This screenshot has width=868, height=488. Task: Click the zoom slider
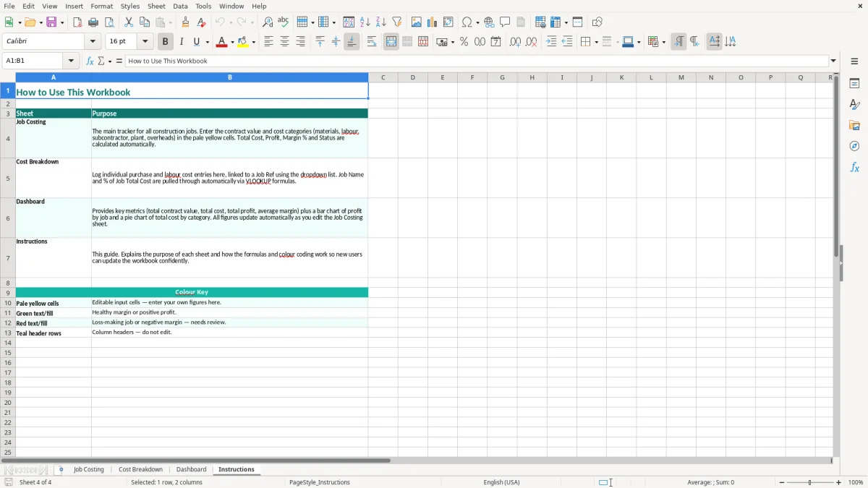pyautogui.click(x=810, y=482)
